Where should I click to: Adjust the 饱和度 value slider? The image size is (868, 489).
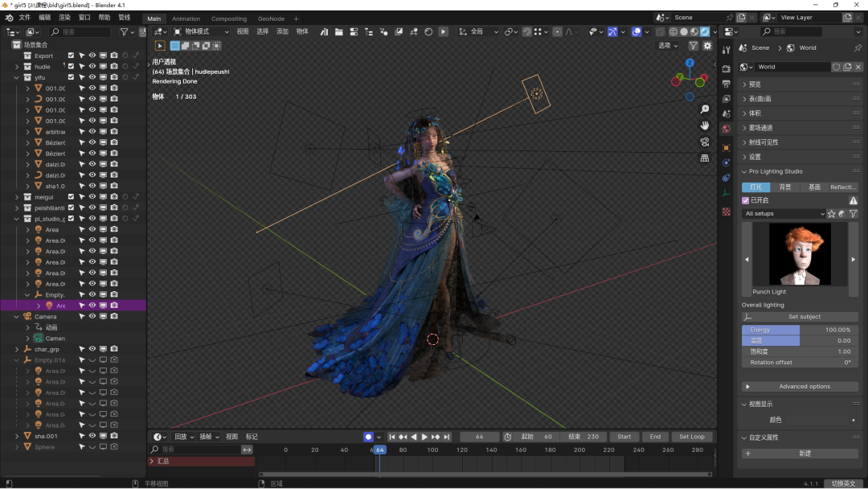point(800,351)
